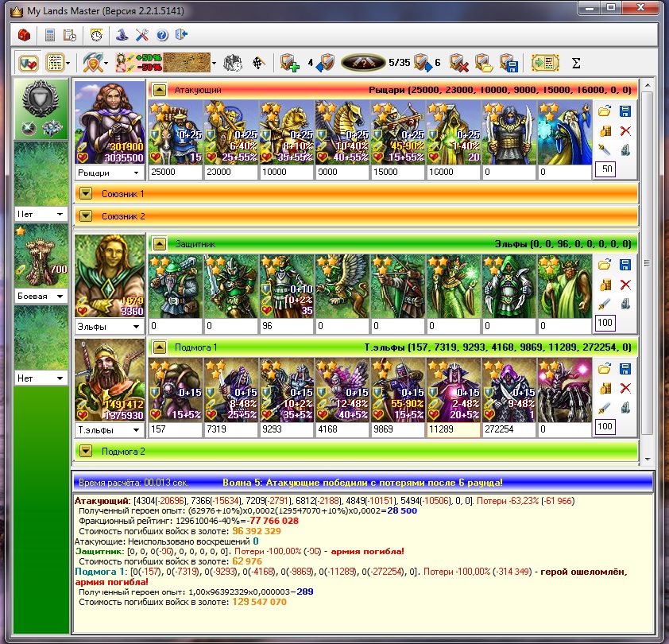This screenshot has height=644, width=669.
Task: Click the Подмога 1 unit field with 7319
Action: point(231,429)
